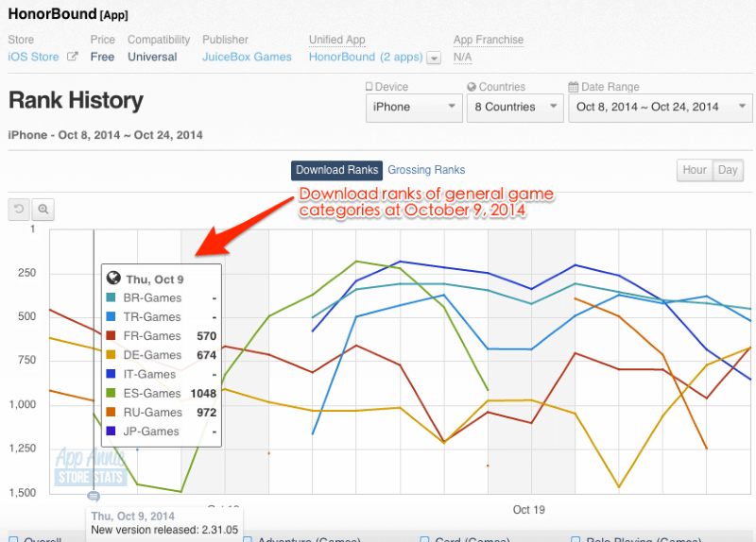The image size is (756, 542).
Task: Click the IT-Games blue color swatch
Action: point(111,374)
